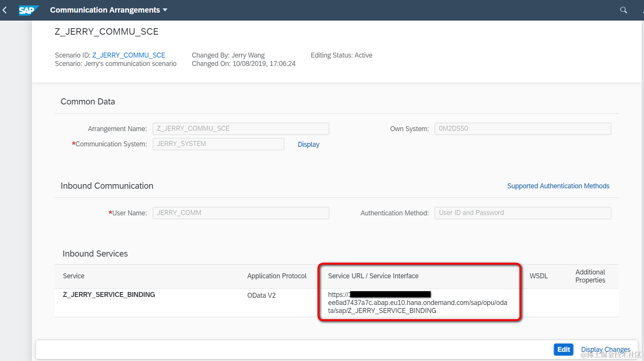The width and height of the screenshot is (644, 361).
Task: Click the Communication System field
Action: pos(218,144)
